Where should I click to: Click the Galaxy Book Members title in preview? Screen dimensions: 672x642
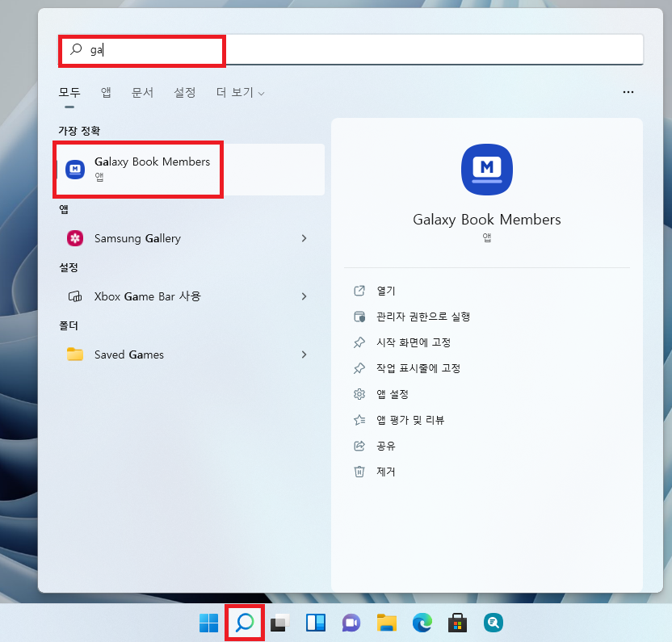(x=487, y=220)
